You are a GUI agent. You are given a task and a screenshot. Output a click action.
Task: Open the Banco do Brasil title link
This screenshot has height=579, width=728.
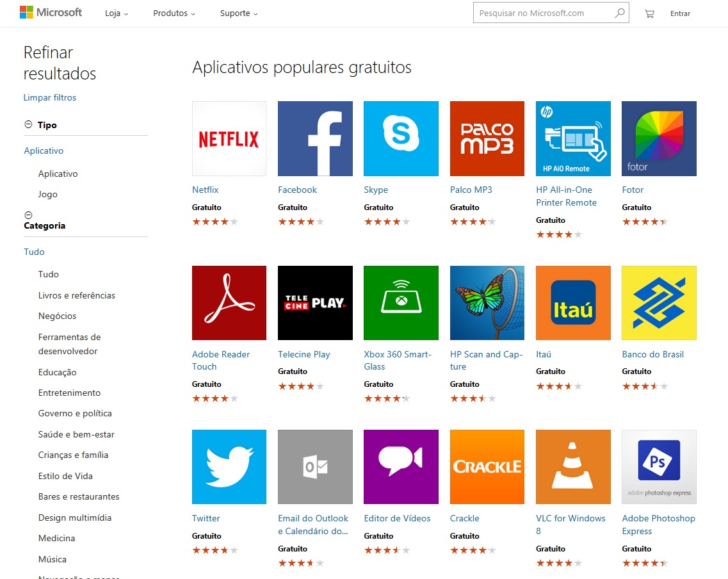[653, 354]
